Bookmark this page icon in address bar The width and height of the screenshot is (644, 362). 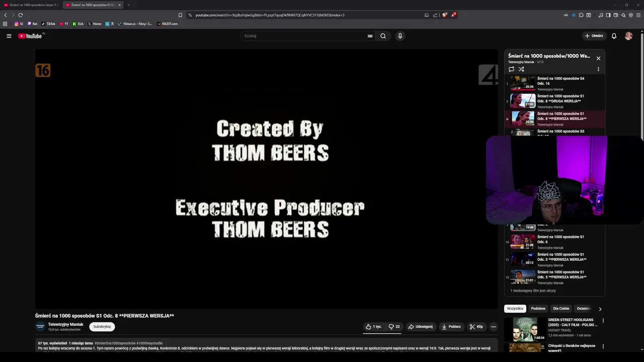coord(180,15)
